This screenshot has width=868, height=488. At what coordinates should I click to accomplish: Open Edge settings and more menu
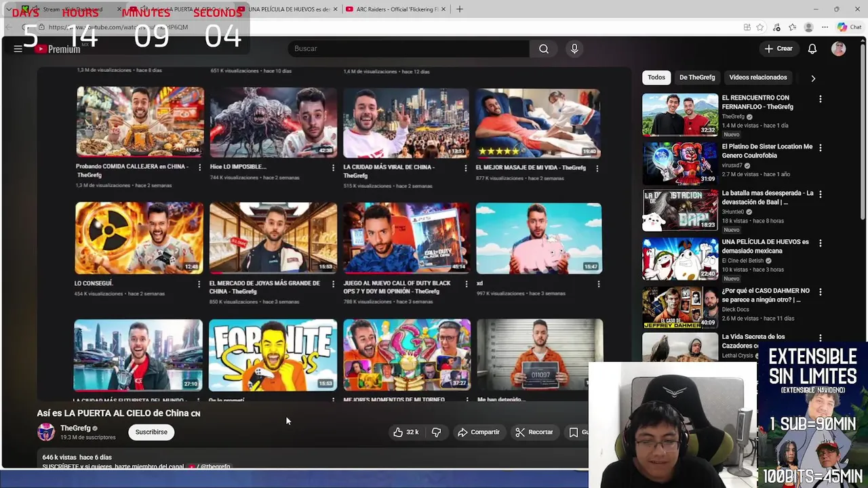(x=825, y=27)
